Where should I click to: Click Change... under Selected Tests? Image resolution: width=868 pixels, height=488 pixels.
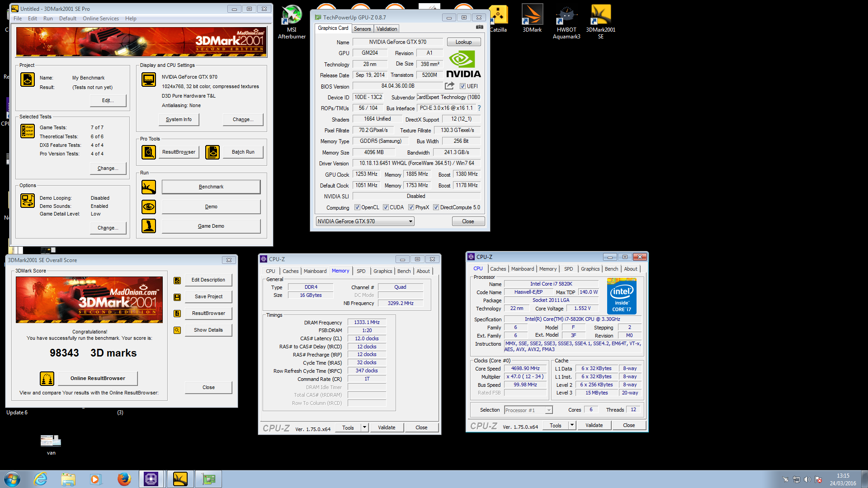point(108,169)
